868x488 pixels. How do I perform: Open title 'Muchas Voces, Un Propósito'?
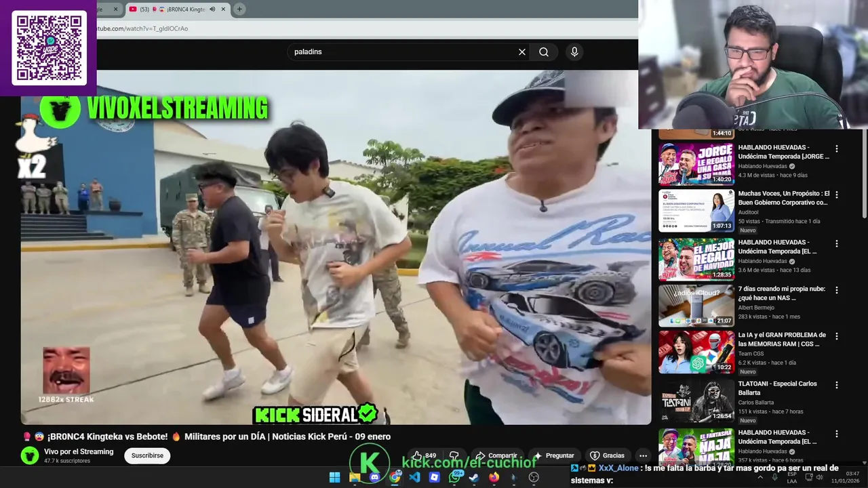[783, 198]
